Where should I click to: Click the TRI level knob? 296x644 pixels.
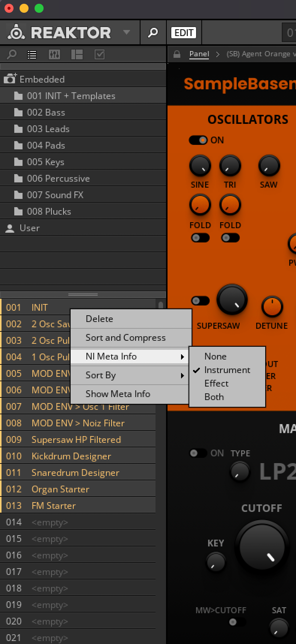(x=230, y=166)
